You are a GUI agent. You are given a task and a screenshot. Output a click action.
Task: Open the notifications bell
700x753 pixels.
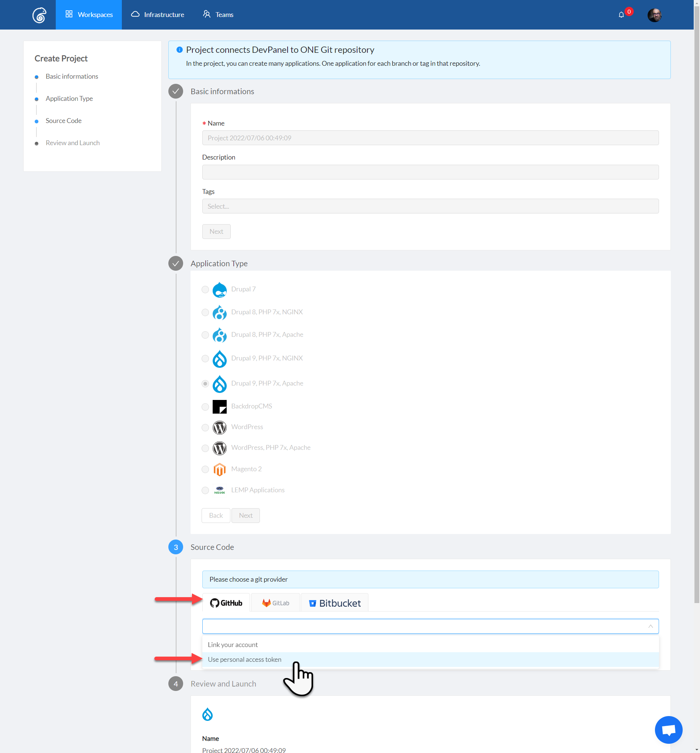point(621,14)
